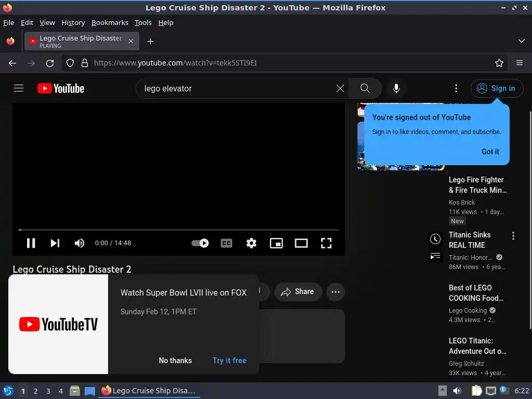532x399 pixels.
Task: Open tracking protection shield icon
Action: 70,63
